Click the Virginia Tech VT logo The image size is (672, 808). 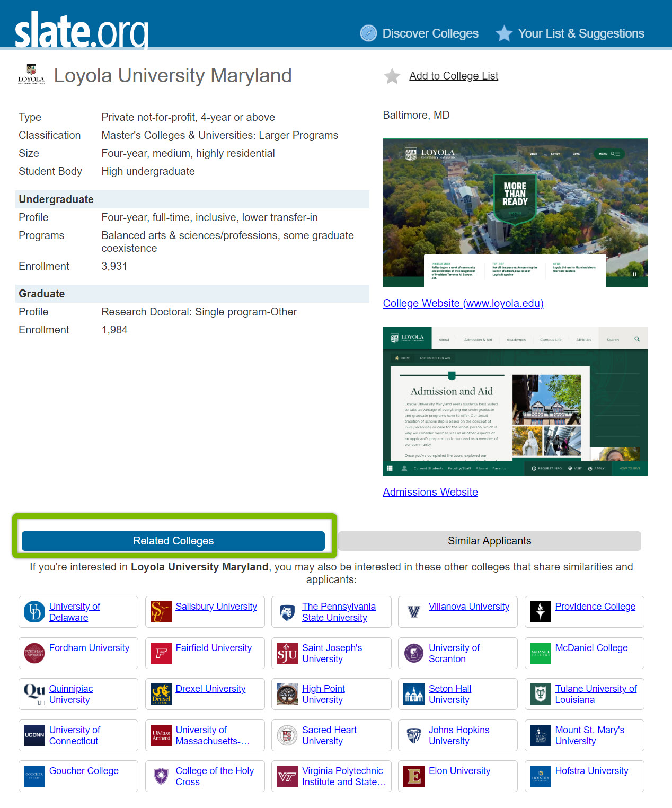pyautogui.click(x=287, y=776)
